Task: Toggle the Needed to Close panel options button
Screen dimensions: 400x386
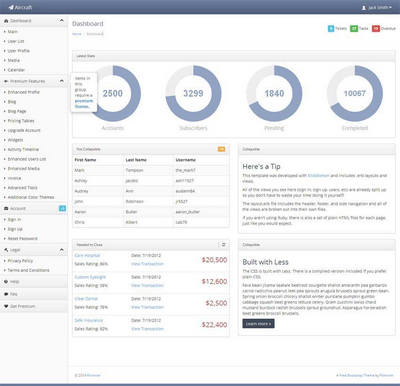Action: point(223,245)
